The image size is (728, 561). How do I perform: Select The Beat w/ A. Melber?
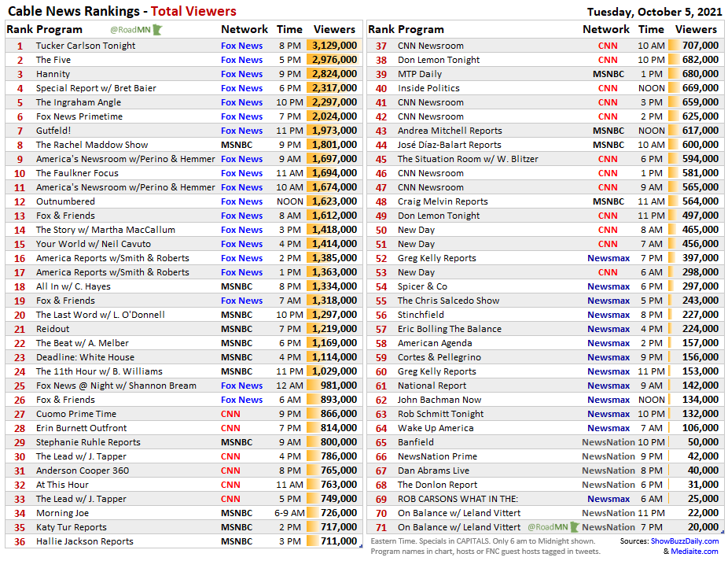coord(83,343)
